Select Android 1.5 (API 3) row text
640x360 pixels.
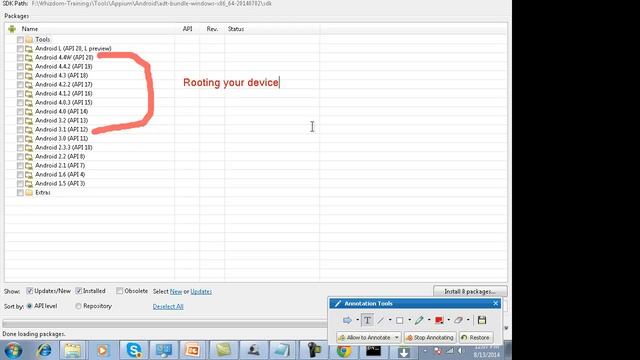[x=60, y=183]
